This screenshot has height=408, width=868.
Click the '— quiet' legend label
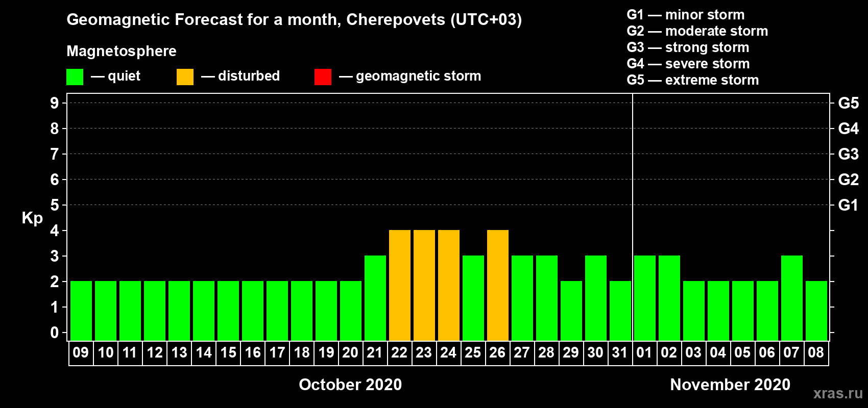click(115, 76)
